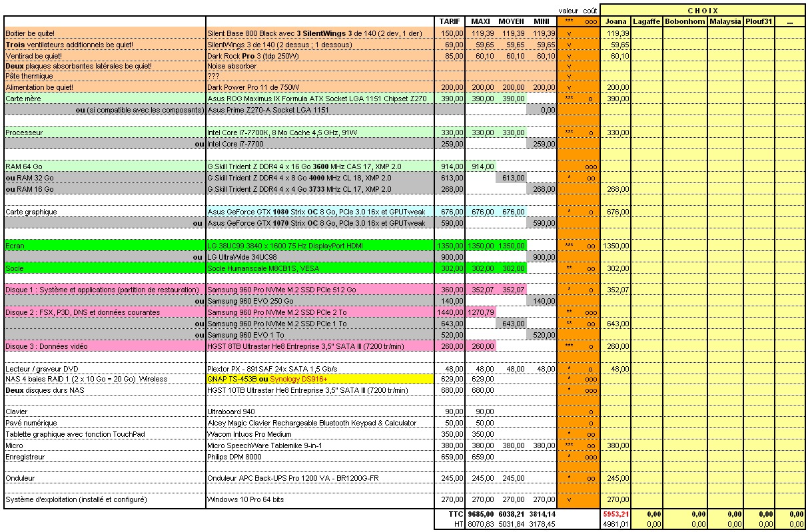Select the 'Philips DPM 8000' cell
Screen dimensions: 808x532
pos(320,457)
